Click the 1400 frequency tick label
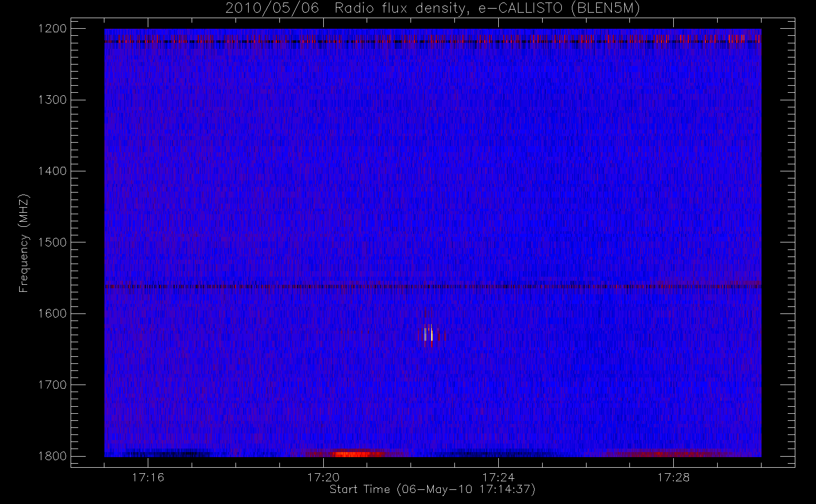The width and height of the screenshot is (816, 504). pos(52,171)
